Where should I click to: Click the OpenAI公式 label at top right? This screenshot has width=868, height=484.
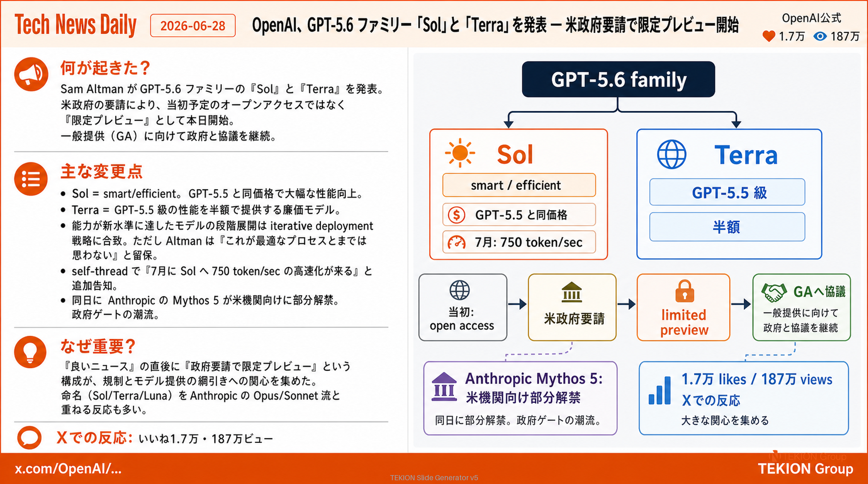(812, 18)
